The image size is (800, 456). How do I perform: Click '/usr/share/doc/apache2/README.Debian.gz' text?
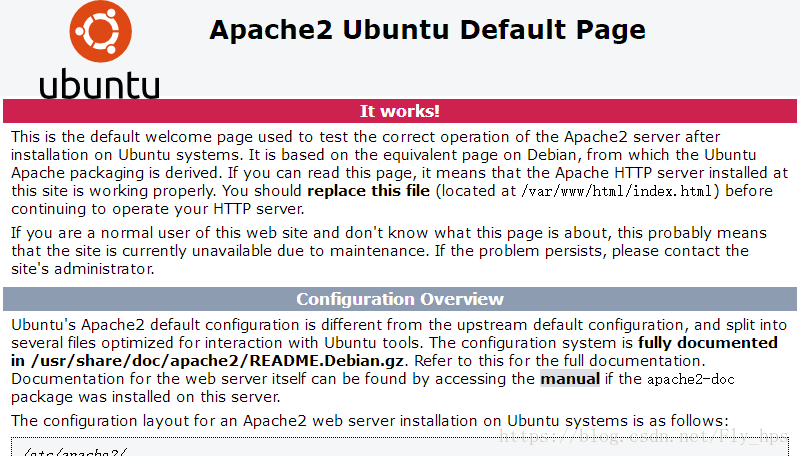[x=217, y=361]
